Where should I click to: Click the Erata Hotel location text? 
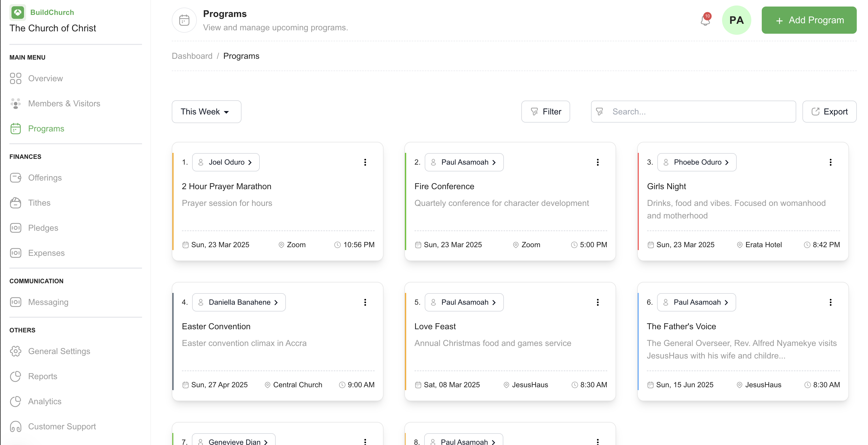(x=763, y=245)
